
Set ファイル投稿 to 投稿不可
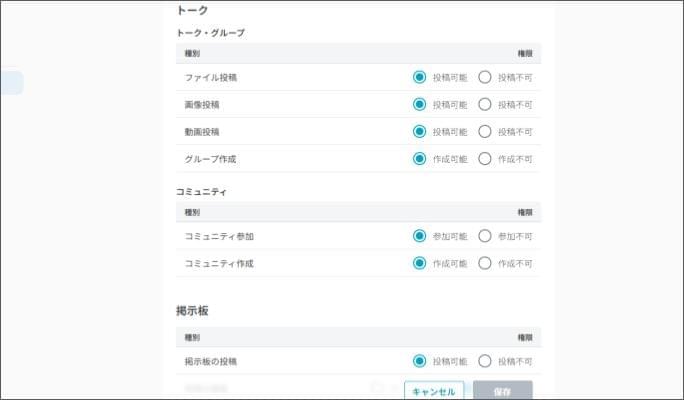(485, 77)
